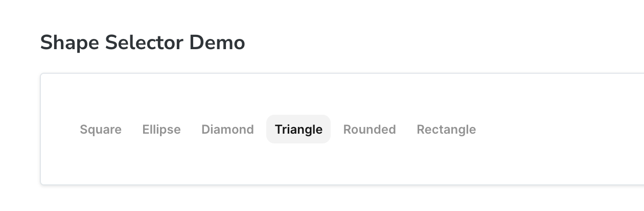Click the Triangle label in the selector
Viewport: 644px width, 211px height.
pyautogui.click(x=298, y=130)
